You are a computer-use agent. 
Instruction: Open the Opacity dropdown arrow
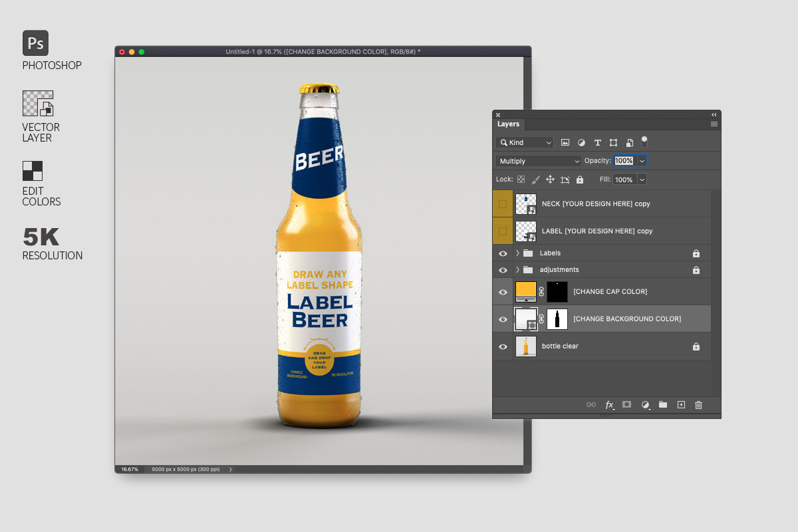640,160
